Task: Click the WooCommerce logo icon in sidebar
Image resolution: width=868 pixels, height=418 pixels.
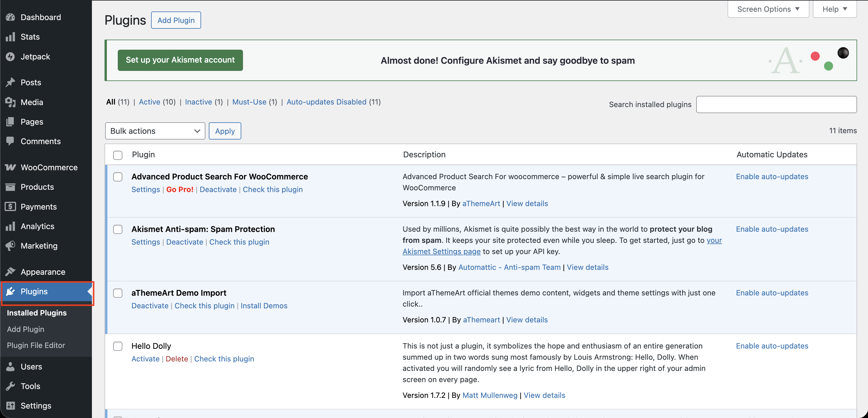Action: pyautogui.click(x=10, y=167)
